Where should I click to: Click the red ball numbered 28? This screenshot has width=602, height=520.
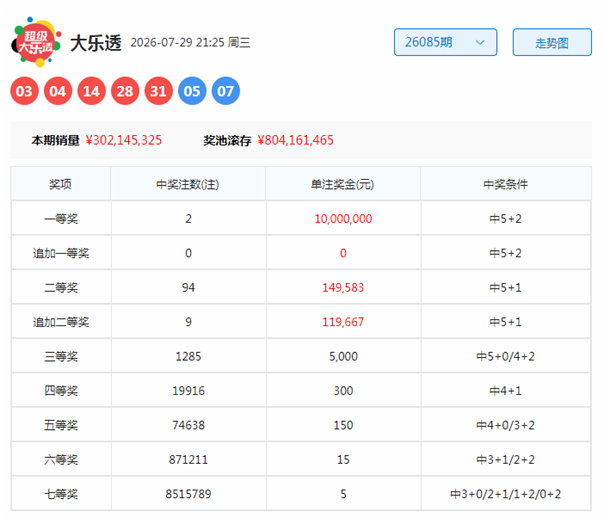125,91
